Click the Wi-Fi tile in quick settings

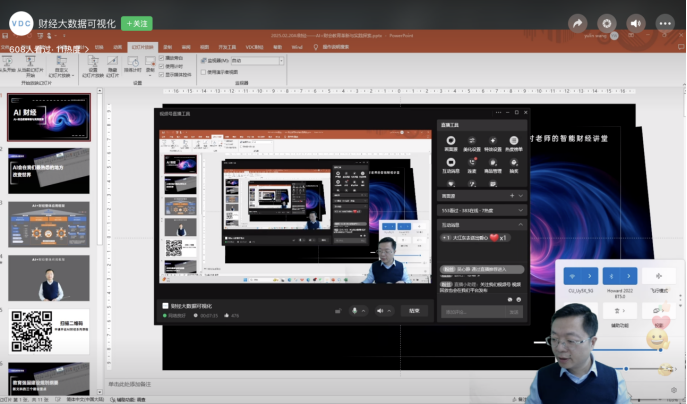click(574, 275)
